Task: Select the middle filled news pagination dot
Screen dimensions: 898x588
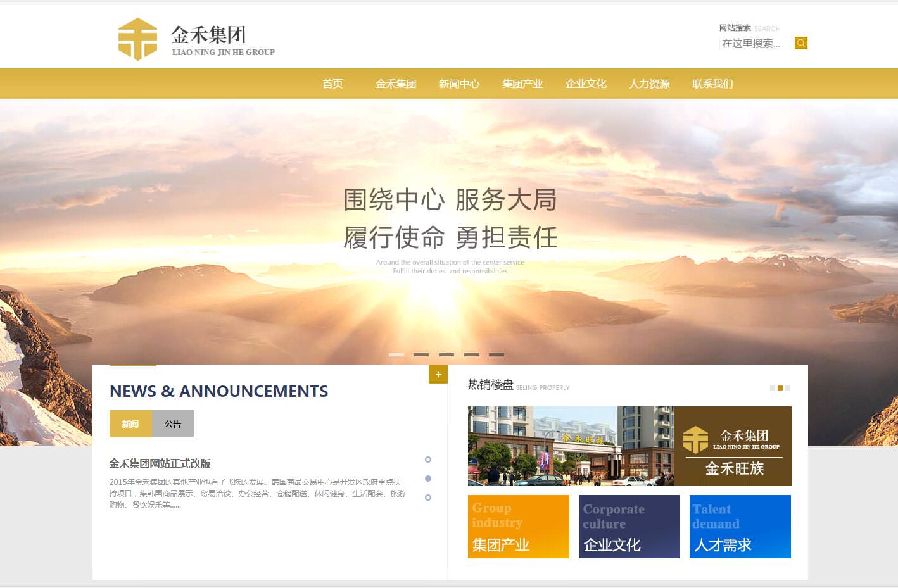Action: pyautogui.click(x=428, y=479)
